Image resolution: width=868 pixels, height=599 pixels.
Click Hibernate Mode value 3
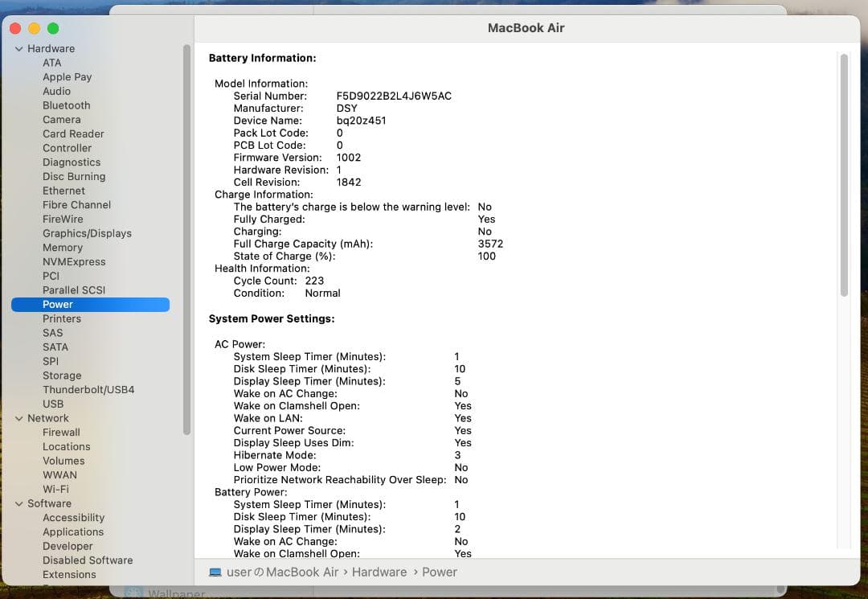[457, 455]
